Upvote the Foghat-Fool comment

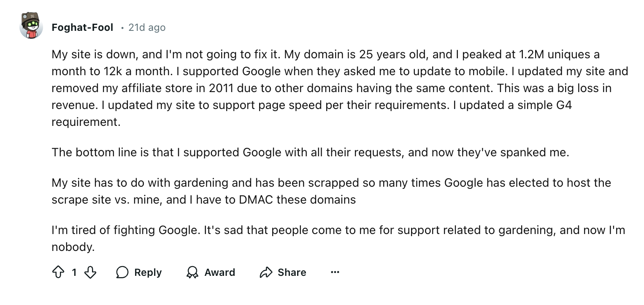58,272
